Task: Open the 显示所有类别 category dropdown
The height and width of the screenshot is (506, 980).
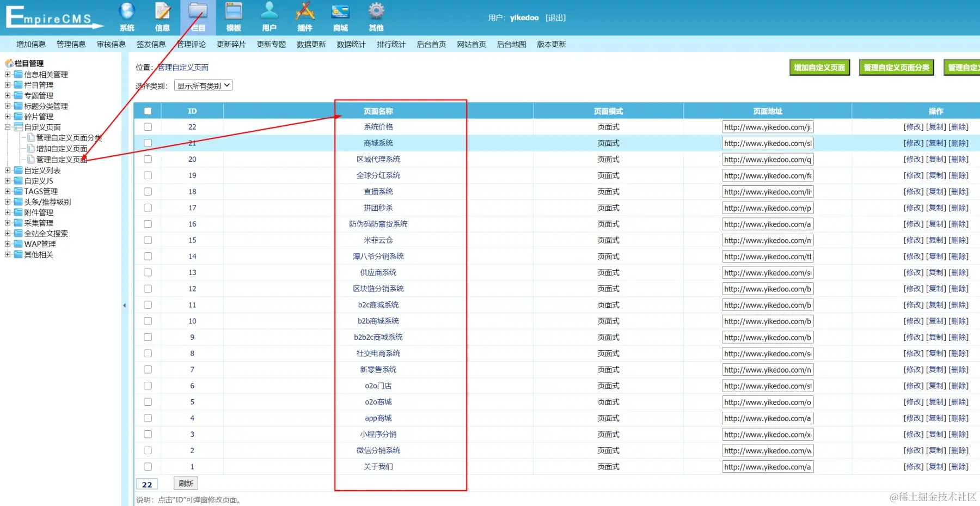Action: [203, 86]
